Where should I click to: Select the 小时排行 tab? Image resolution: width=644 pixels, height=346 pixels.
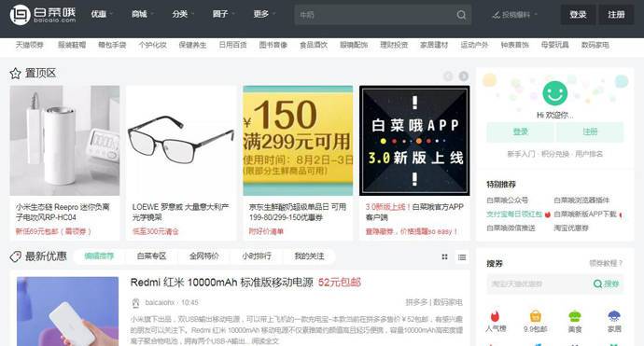click(257, 256)
